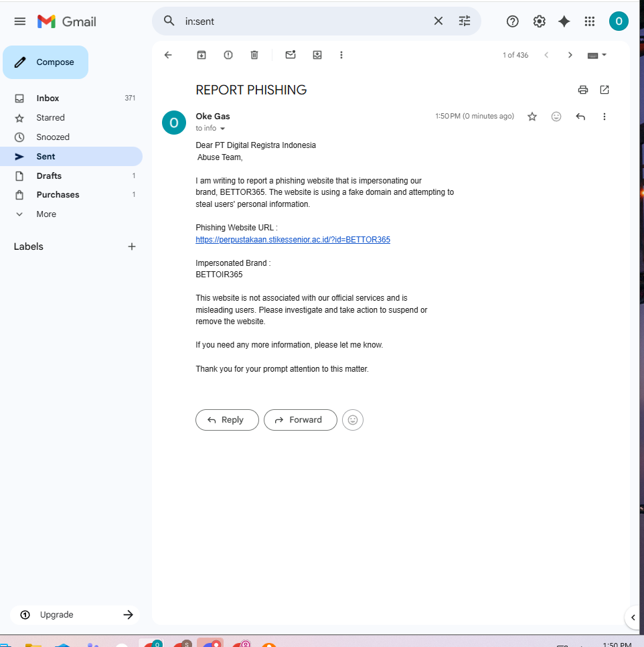Click the Labels heading
This screenshot has width=644, height=647.
point(28,246)
